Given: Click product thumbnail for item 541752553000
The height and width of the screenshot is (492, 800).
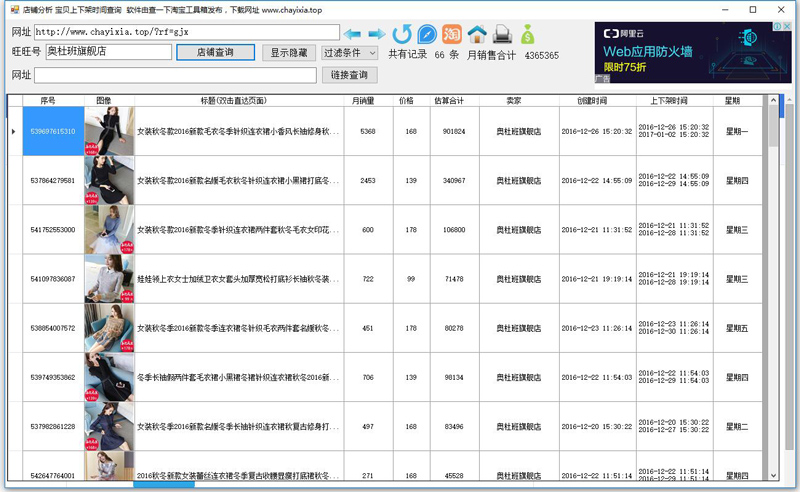Looking at the screenshot, I should click(109, 230).
